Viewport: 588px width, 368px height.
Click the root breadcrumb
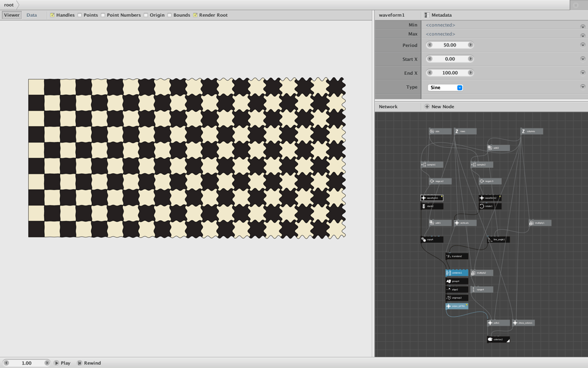pos(9,5)
